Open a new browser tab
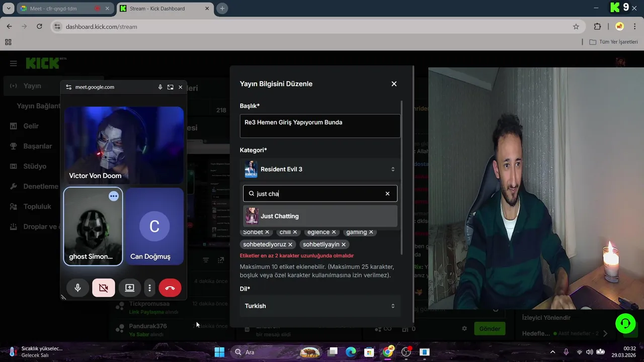 222,9
